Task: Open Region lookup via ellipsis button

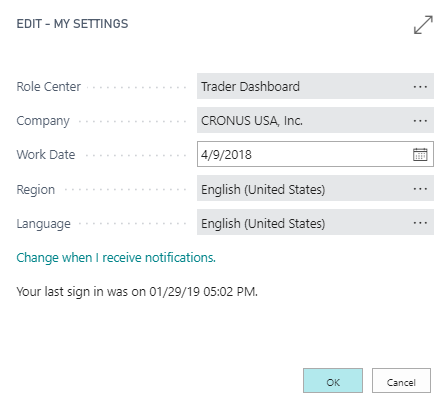Action: point(420,189)
